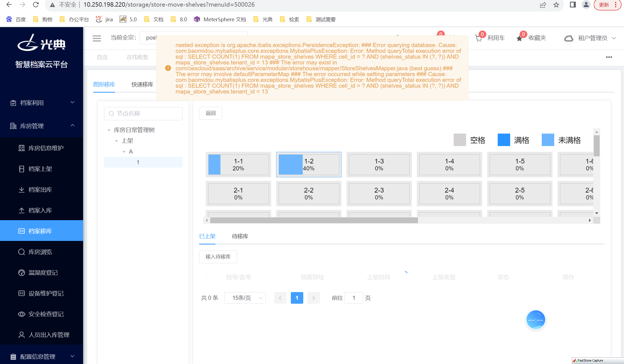Select the 图形移库 tab
Screen dimensions: 624x364
[104, 84]
